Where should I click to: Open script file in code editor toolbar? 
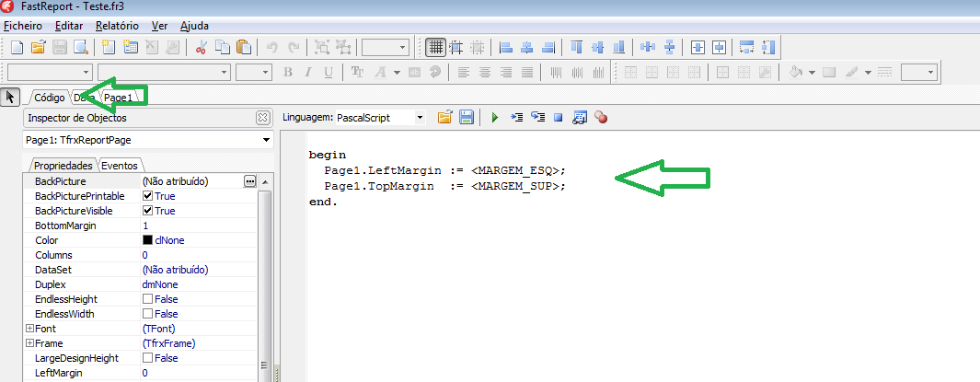point(444,117)
